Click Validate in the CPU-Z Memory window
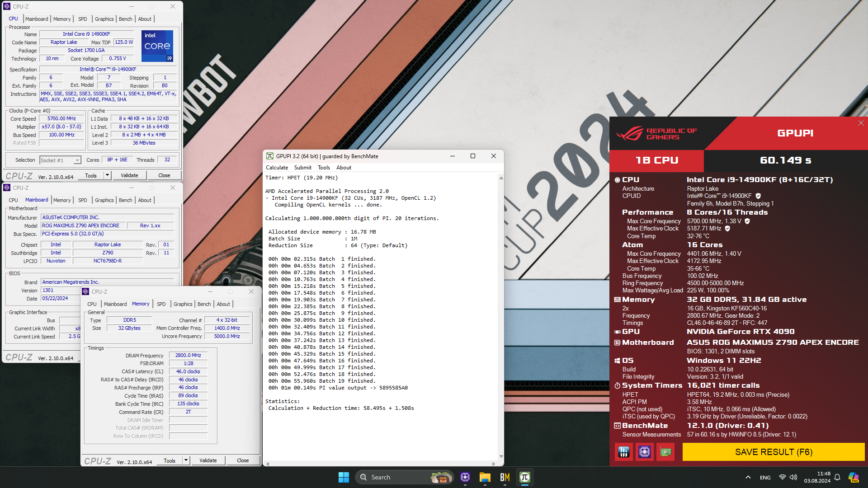 click(208, 460)
